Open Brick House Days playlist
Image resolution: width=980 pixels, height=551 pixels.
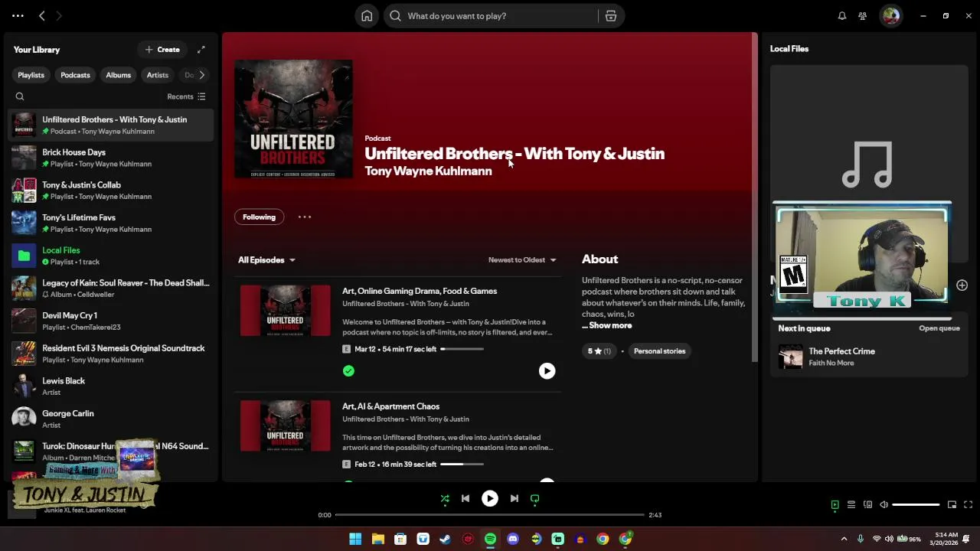point(111,158)
